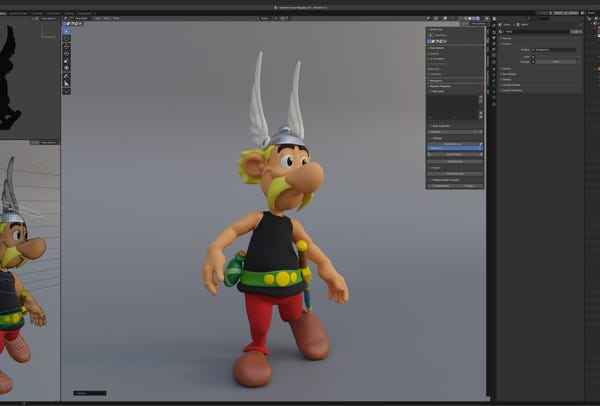
Task: Open Pose Options in top-left viewport header
Action: (x=48, y=18)
